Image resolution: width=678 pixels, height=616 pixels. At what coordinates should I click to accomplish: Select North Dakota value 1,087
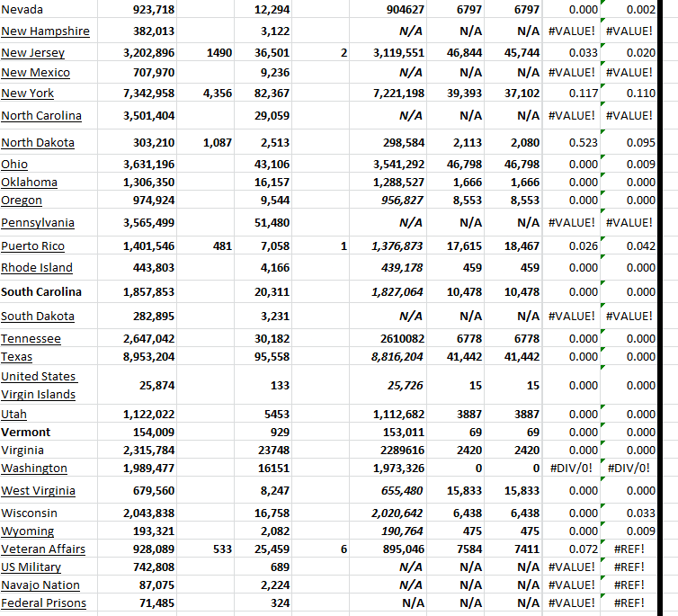[205, 143]
